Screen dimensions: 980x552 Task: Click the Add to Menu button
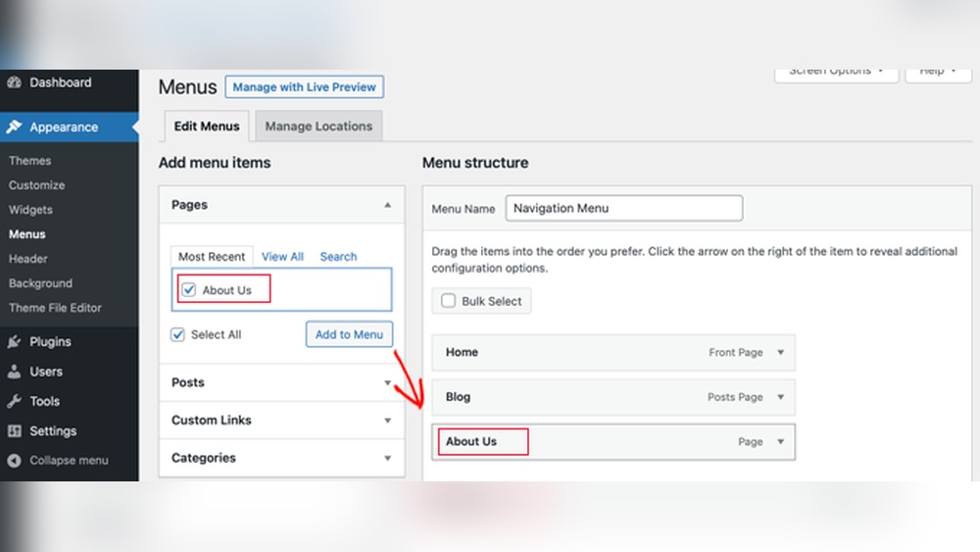click(x=350, y=334)
